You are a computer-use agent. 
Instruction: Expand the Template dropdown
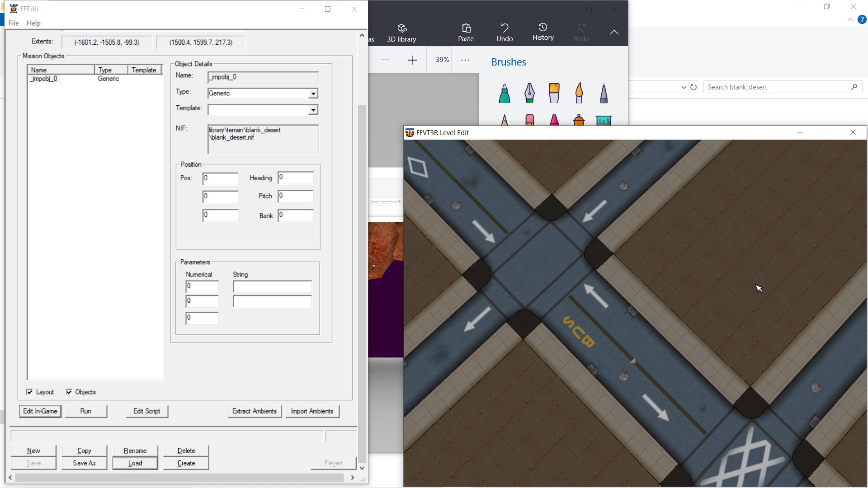pyautogui.click(x=313, y=110)
